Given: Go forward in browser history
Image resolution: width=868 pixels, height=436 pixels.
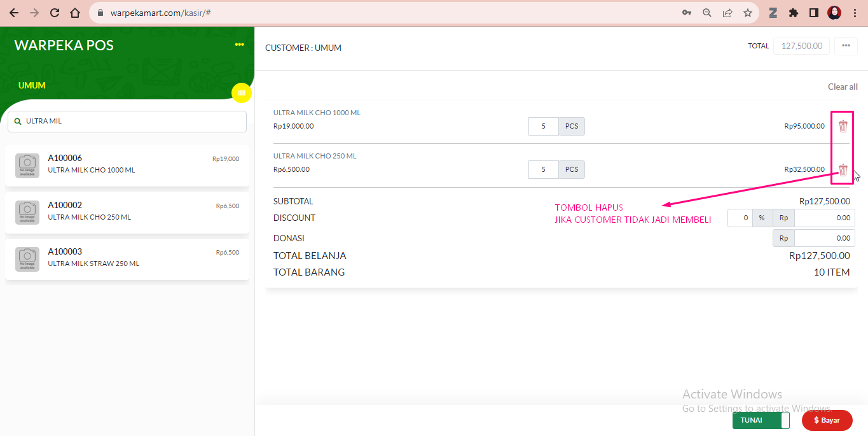Looking at the screenshot, I should 34,13.
